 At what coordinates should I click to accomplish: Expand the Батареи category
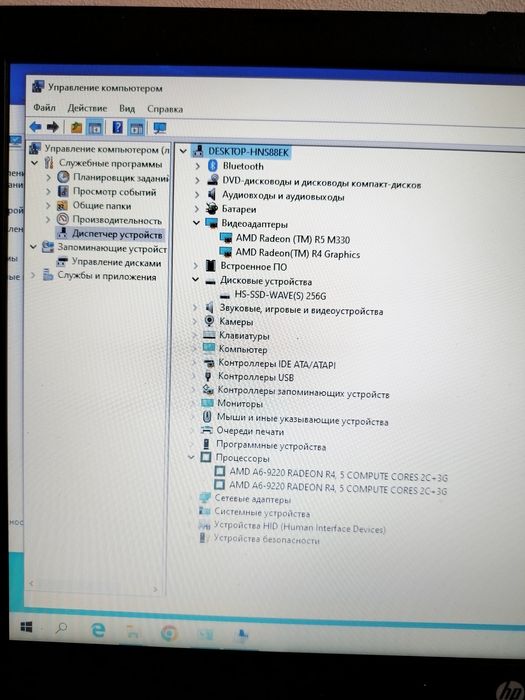click(196, 208)
